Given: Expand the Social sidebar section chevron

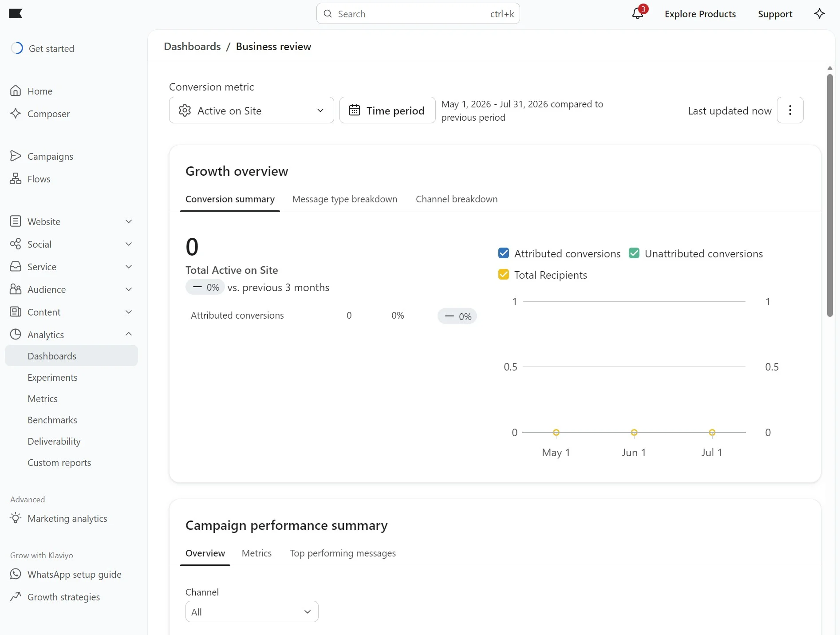Looking at the screenshot, I should coord(129,244).
